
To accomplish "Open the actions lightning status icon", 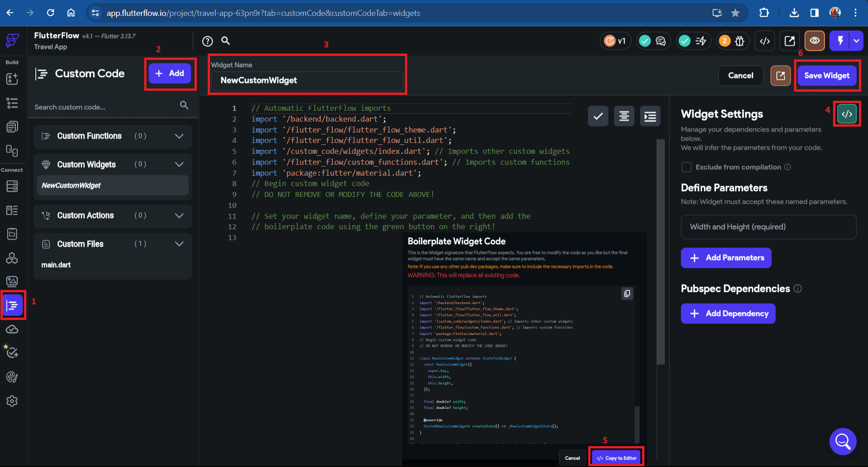I will 701,41.
